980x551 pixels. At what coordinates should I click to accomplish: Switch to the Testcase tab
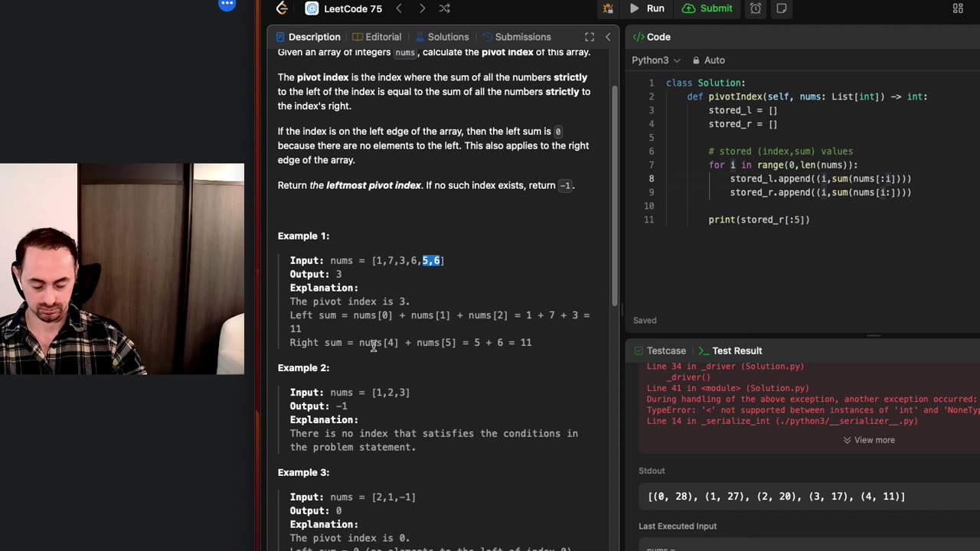(658, 350)
